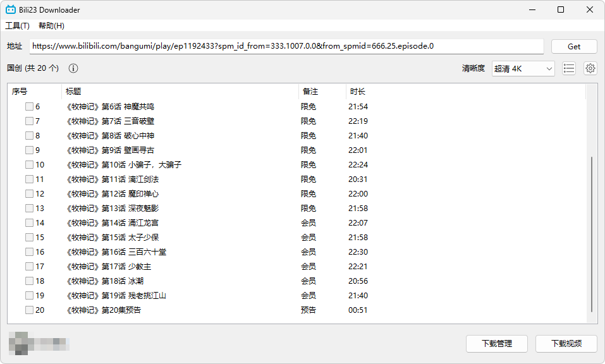Tick the checkbox for 第20集预告
The width and height of the screenshot is (605, 364).
(29, 310)
